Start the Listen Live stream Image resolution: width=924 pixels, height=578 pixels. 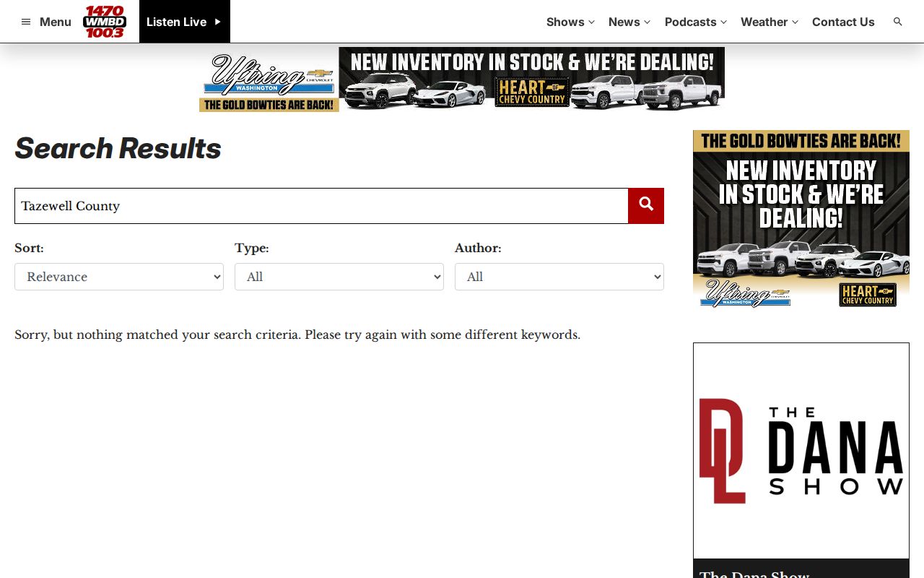[184, 22]
